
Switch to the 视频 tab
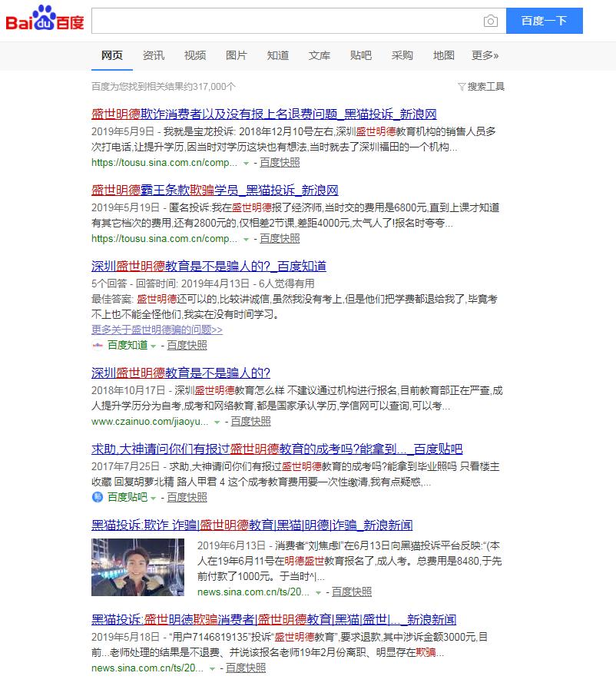click(x=194, y=55)
